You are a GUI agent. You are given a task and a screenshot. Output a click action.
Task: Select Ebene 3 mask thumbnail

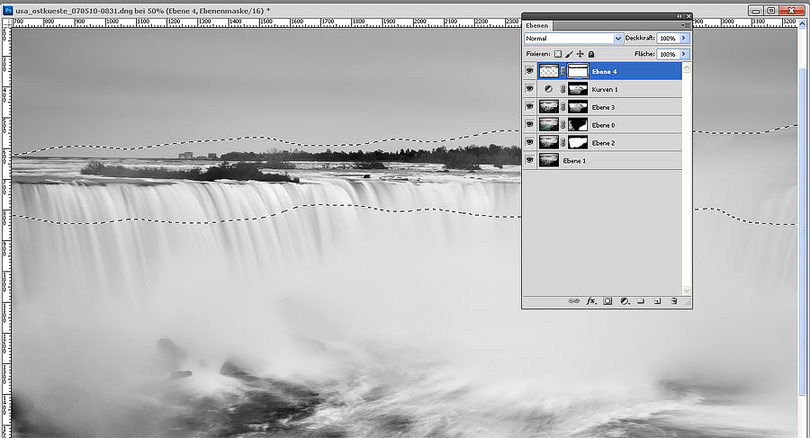point(578,107)
